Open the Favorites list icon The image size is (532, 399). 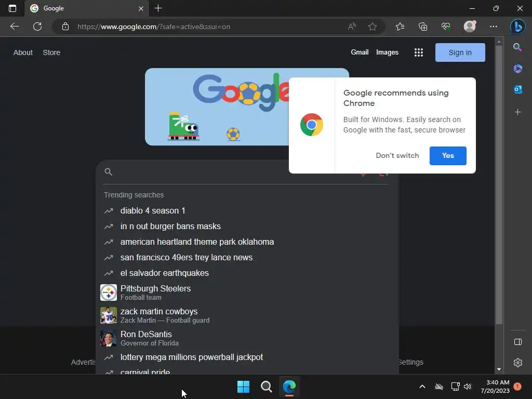tap(400, 26)
